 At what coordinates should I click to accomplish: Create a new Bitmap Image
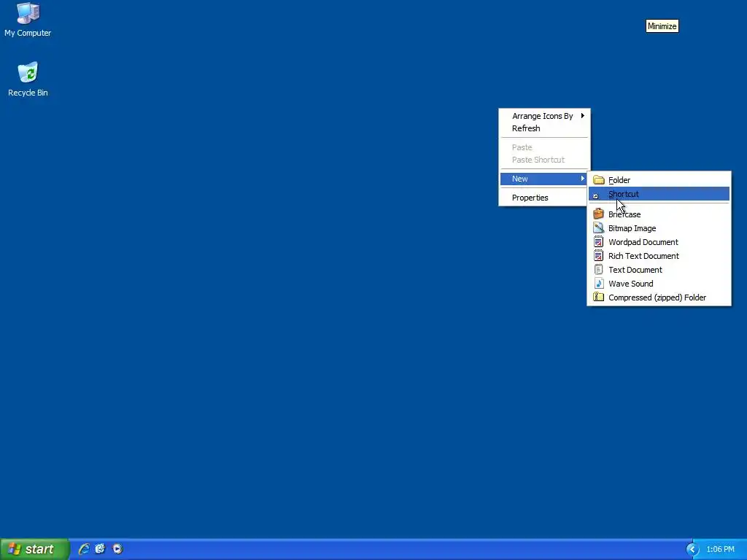point(659,228)
